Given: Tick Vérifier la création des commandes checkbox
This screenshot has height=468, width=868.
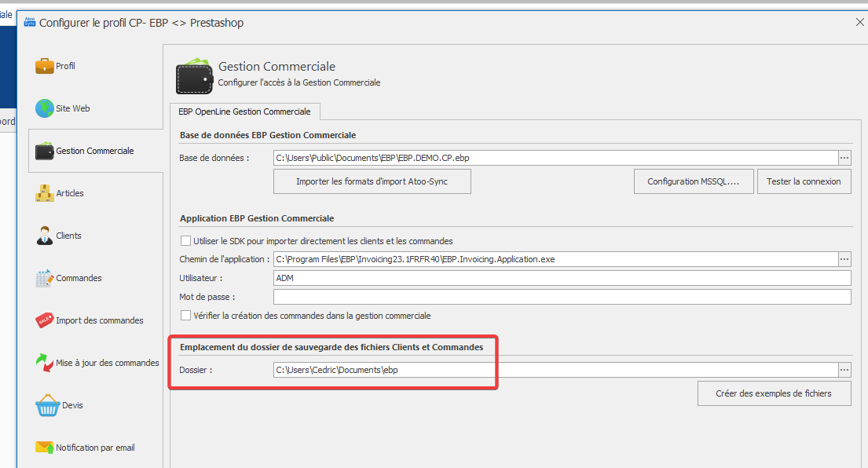Looking at the screenshot, I should (186, 316).
